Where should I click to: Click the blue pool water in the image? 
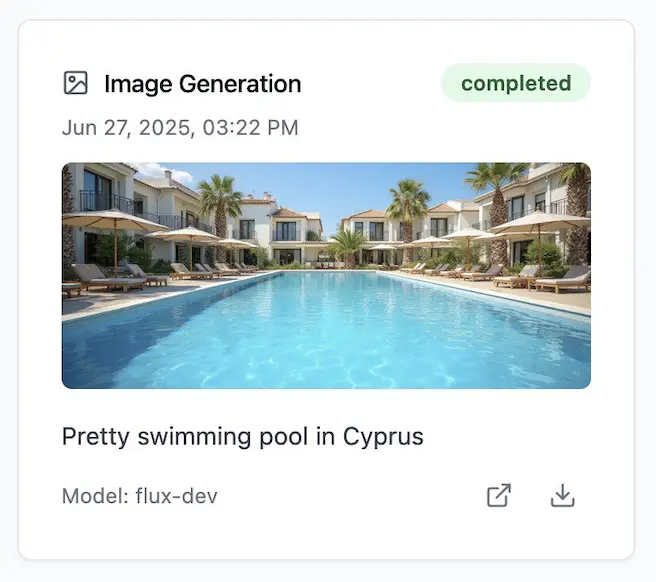(330, 330)
